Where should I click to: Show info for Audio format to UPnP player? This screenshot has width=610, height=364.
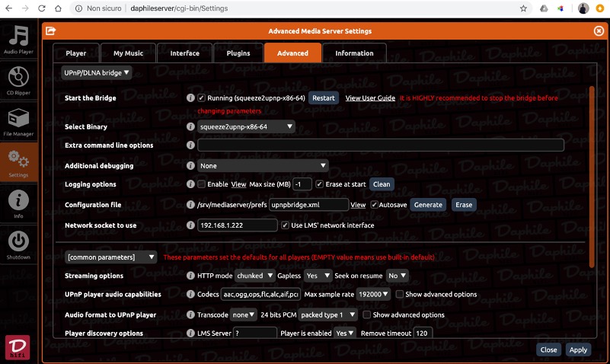click(x=190, y=315)
